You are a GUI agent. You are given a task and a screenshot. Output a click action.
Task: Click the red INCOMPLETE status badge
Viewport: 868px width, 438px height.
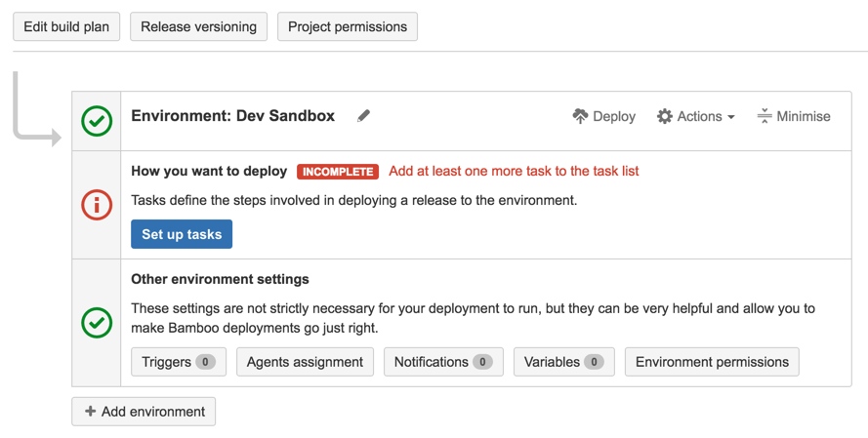[x=338, y=172]
